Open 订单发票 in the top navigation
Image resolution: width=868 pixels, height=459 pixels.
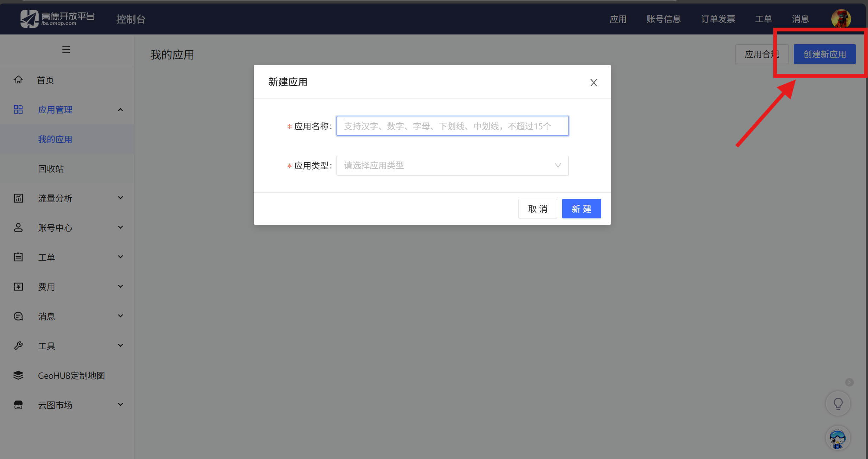coord(718,19)
